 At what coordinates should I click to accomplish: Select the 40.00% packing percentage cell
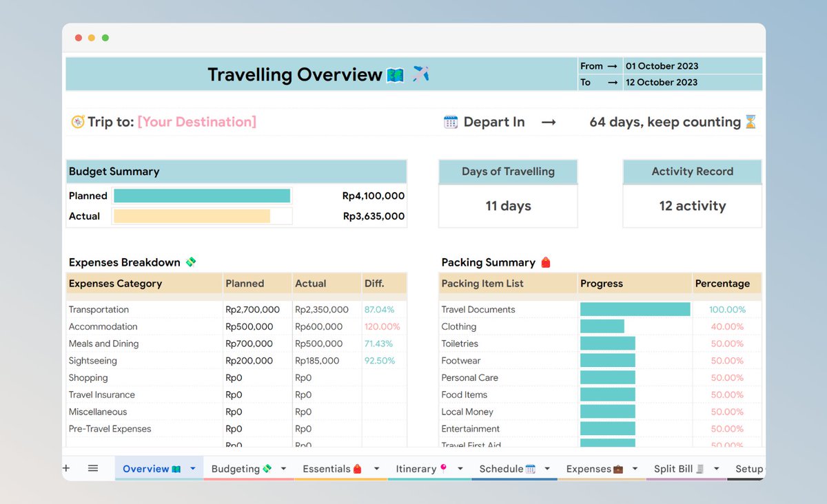click(x=727, y=326)
